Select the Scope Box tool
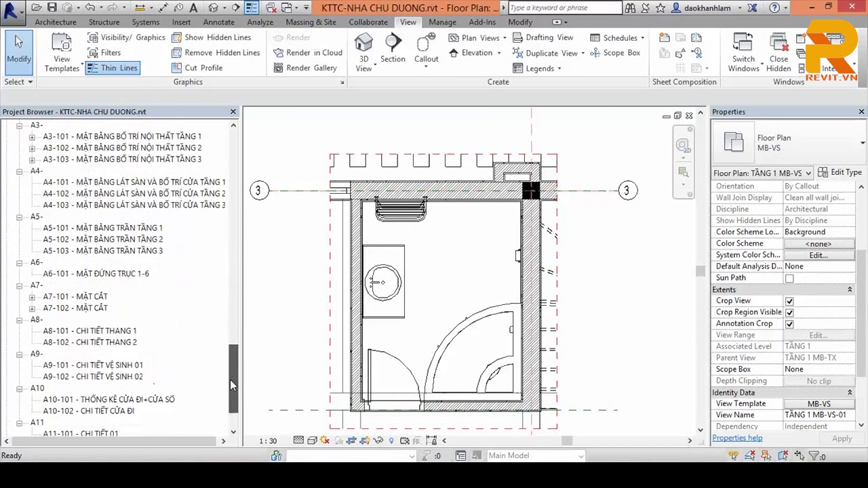 pyautogui.click(x=615, y=52)
